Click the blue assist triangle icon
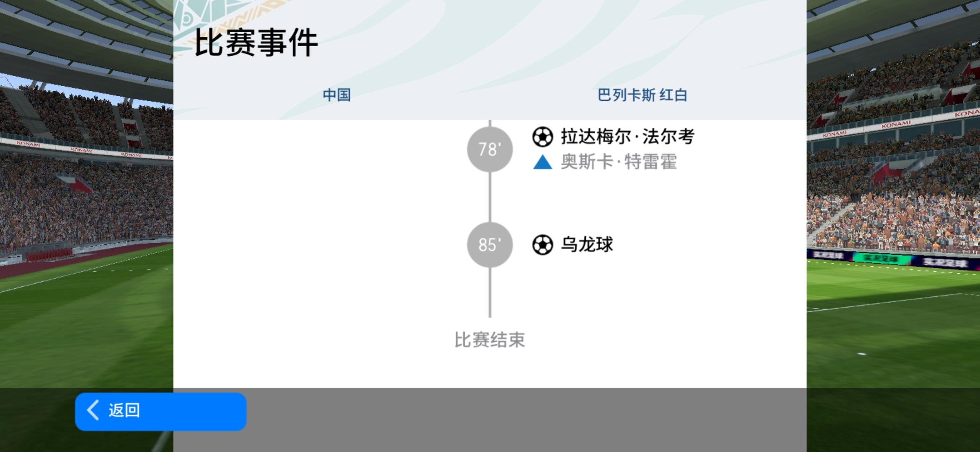Screen dimensions: 980x452 542,162
